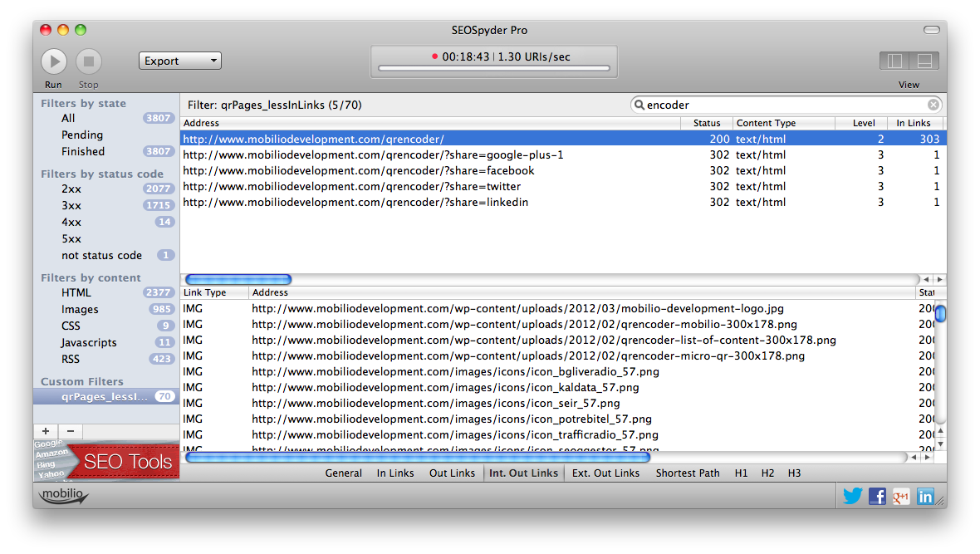
Task: Switch to the Ext. Out Links tab
Action: 605,473
